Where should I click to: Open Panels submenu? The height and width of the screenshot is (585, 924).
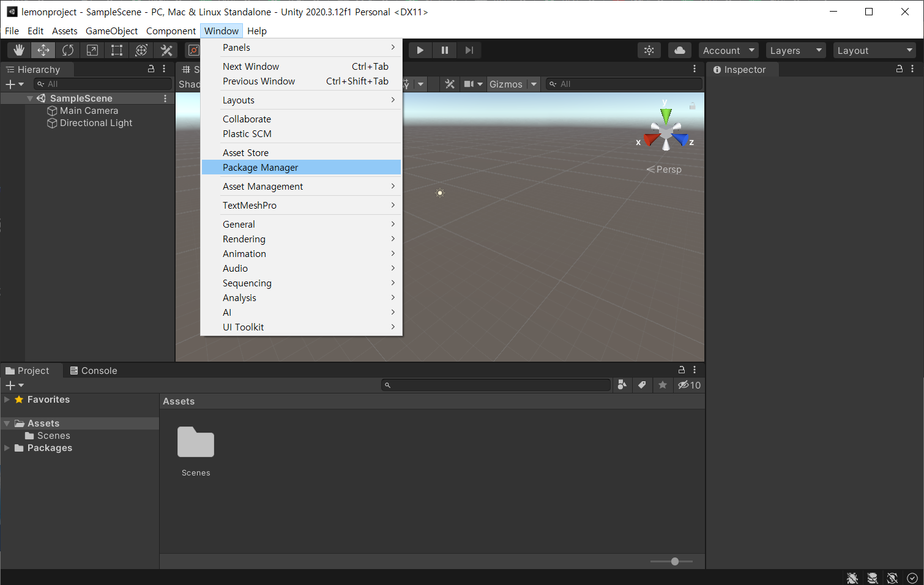pos(301,47)
